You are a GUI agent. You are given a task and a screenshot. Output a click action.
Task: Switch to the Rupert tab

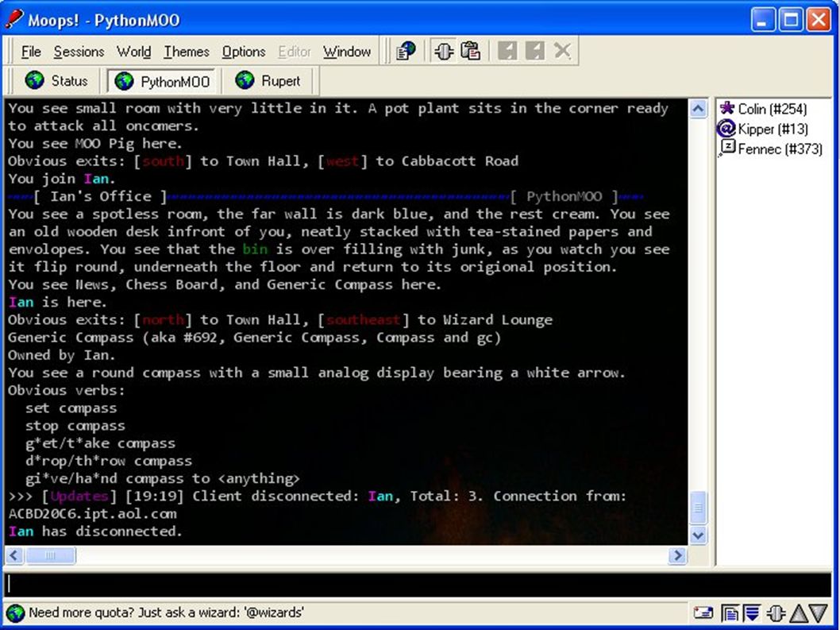click(268, 81)
